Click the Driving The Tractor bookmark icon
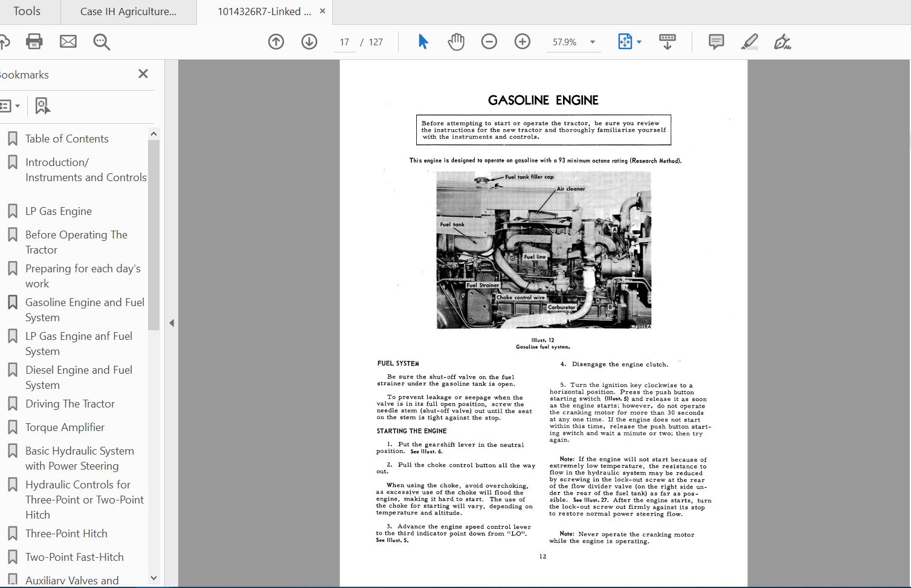 click(12, 404)
